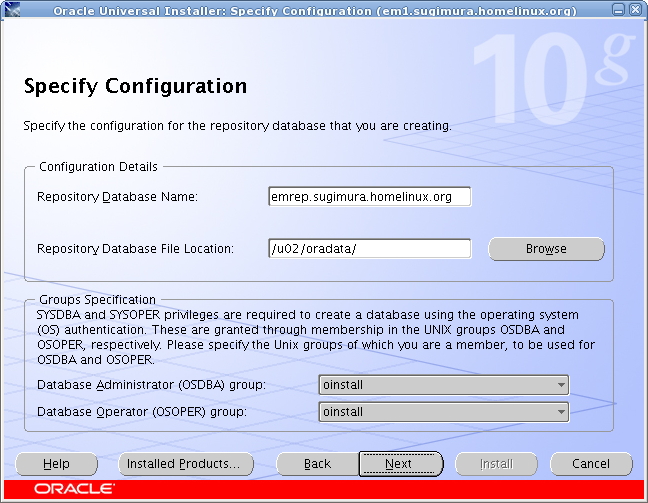The width and height of the screenshot is (648, 503).
Task: Click the installer window menu icon in the title bar
Action: (12, 9)
